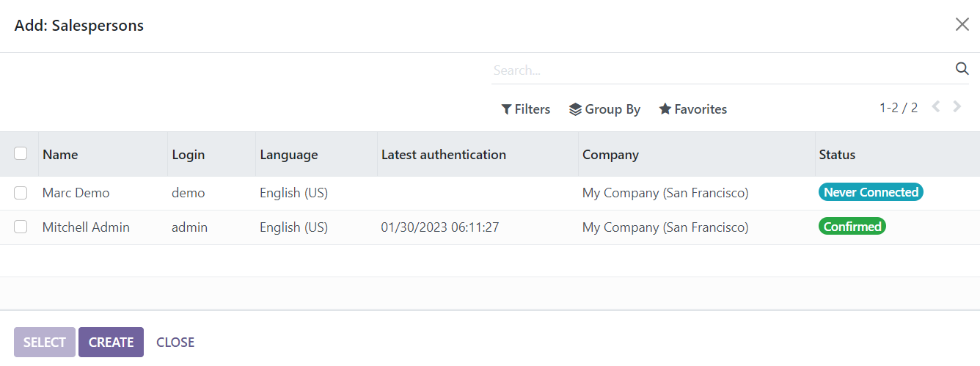The height and width of the screenshot is (366, 980).
Task: Click the 1-2 / 2 pager counter
Action: click(899, 108)
